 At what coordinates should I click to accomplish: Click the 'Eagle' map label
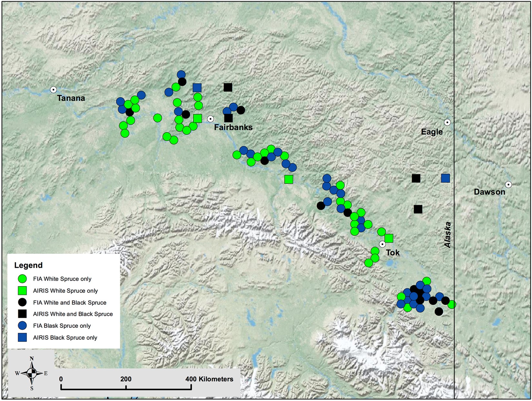(x=432, y=132)
